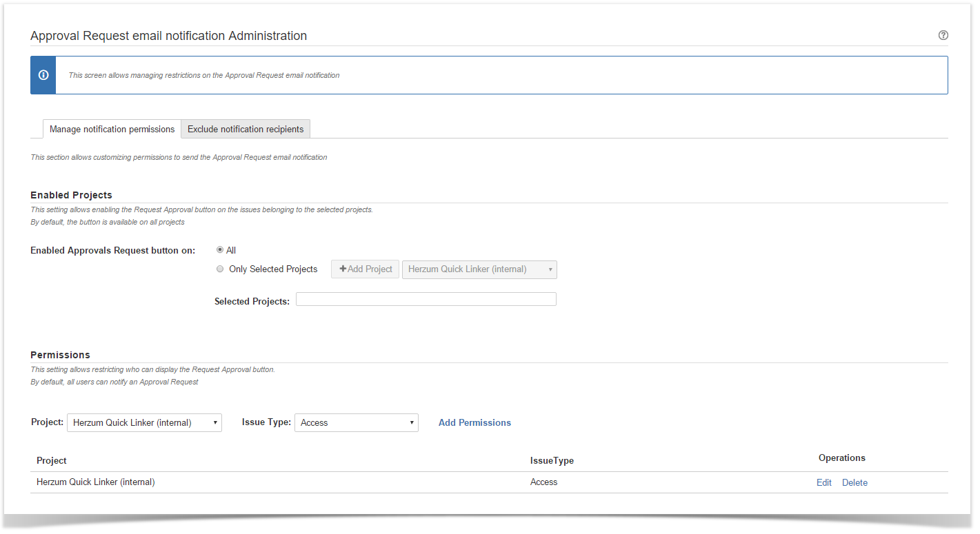Select the All radio button
The image size is (980, 534).
[x=220, y=250]
